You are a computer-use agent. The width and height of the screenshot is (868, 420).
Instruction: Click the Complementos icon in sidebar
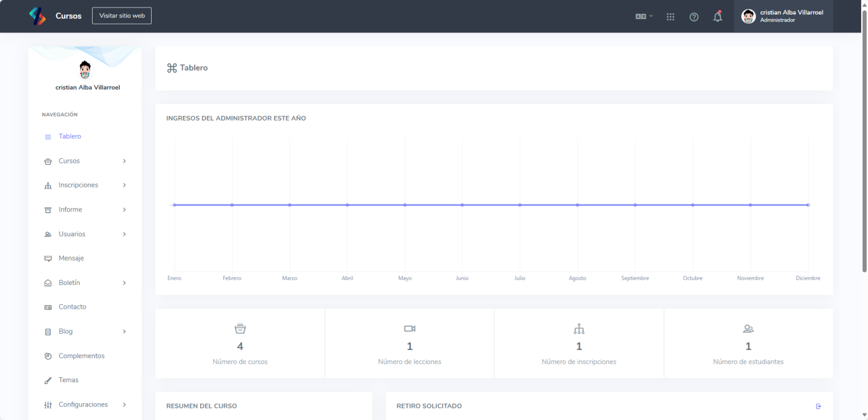point(48,356)
